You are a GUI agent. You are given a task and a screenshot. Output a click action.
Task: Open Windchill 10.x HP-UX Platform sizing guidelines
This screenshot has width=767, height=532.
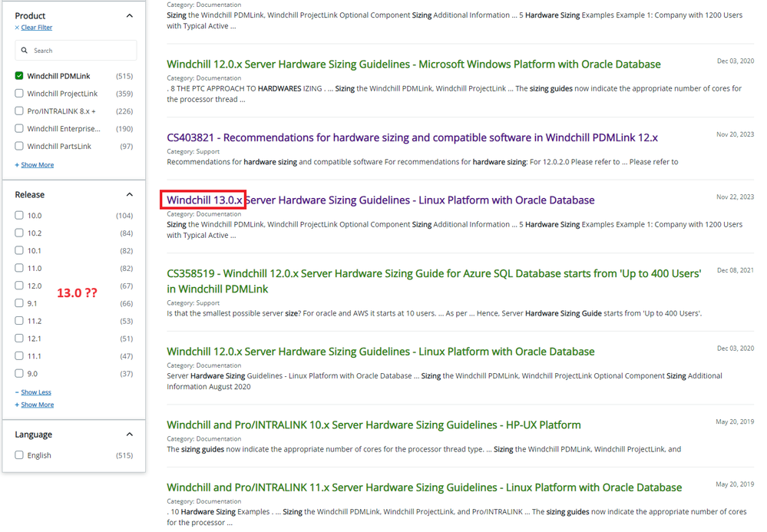(373, 425)
